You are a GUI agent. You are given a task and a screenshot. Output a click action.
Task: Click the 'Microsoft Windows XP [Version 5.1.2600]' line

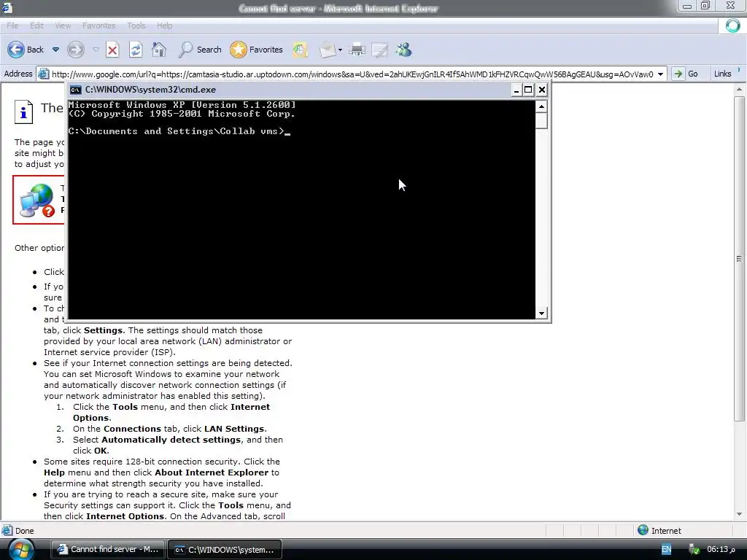click(182, 105)
